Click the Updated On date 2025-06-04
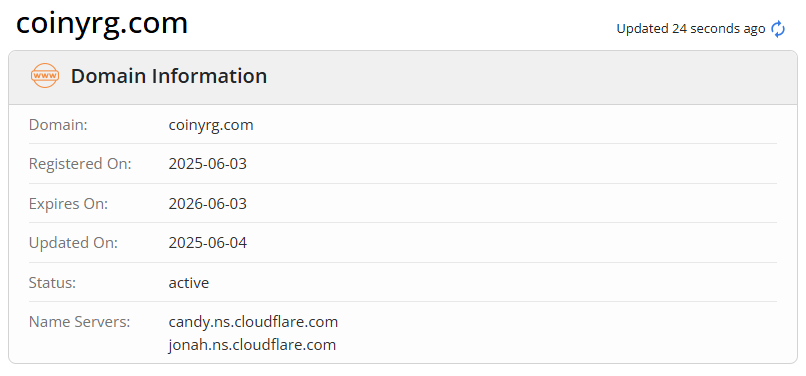The width and height of the screenshot is (806, 376). pyautogui.click(x=208, y=243)
